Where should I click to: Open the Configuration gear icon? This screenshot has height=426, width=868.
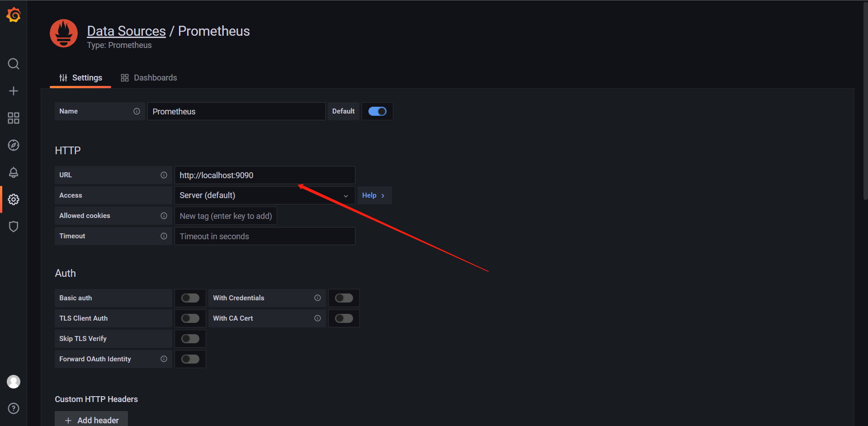[x=14, y=199]
